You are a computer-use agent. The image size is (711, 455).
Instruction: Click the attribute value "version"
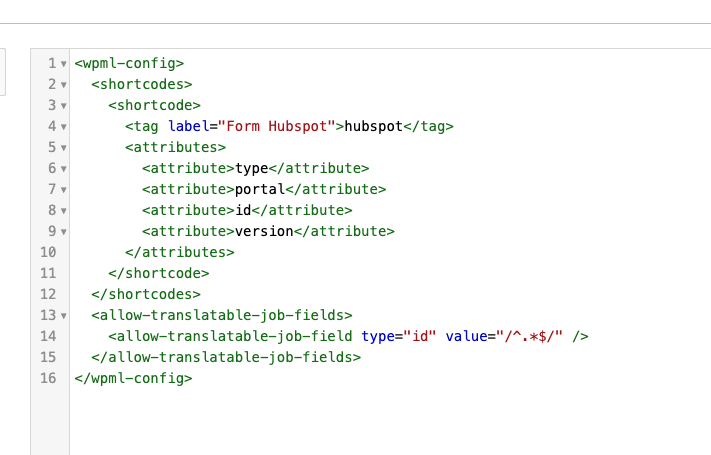[264, 231]
